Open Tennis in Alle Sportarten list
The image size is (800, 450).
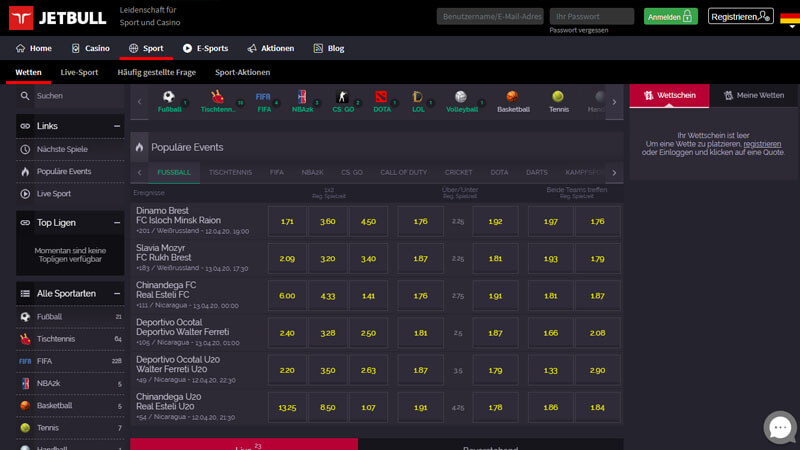click(70, 428)
